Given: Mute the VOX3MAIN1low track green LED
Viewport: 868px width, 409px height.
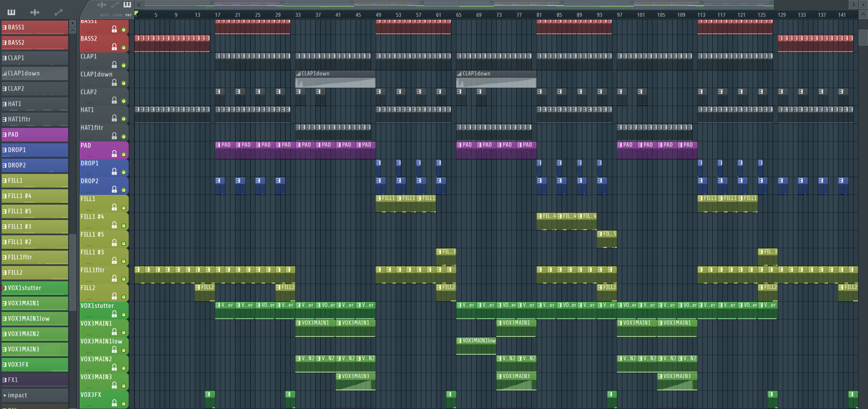Looking at the screenshot, I should click(x=124, y=350).
